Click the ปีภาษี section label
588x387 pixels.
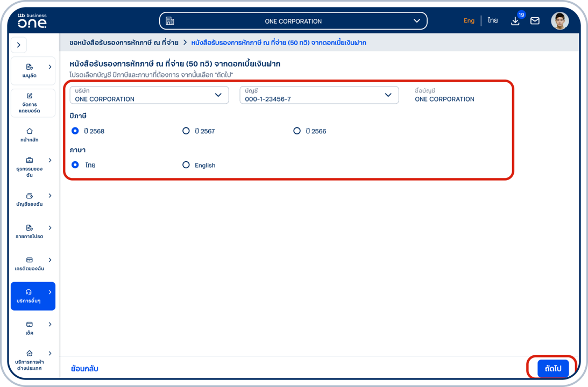click(x=78, y=116)
